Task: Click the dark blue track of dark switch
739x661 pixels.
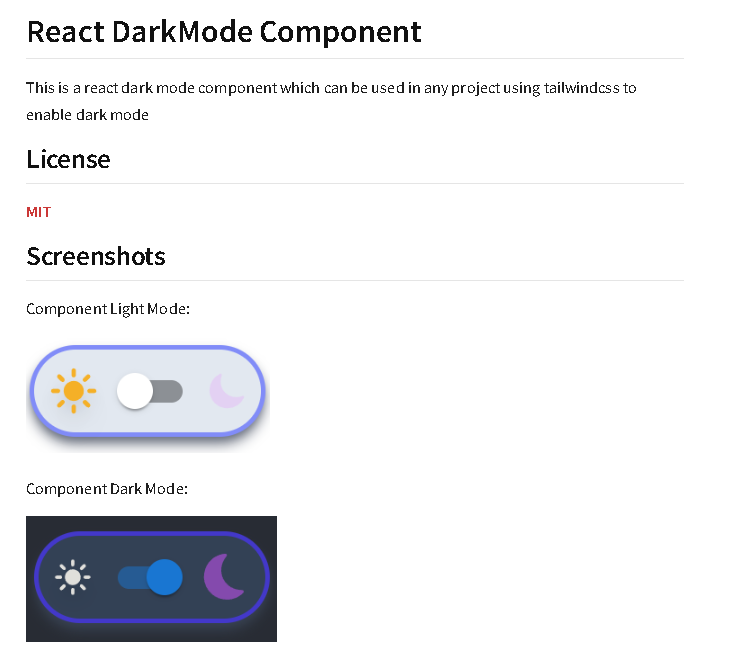Action: click(130, 577)
